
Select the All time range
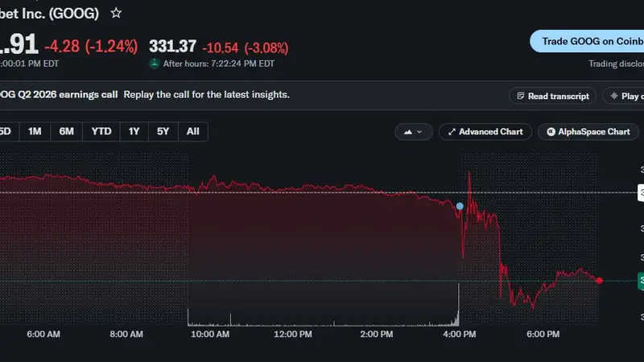coord(192,131)
